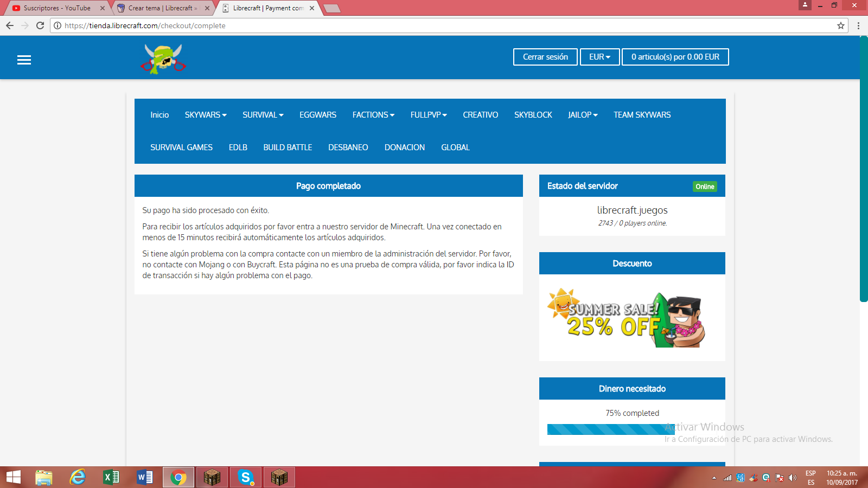
Task: Open Chrome's three-dot menu
Action: click(x=858, y=25)
